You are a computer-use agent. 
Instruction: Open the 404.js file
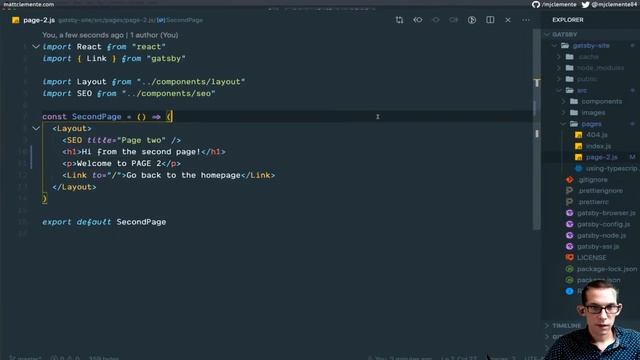click(597, 135)
